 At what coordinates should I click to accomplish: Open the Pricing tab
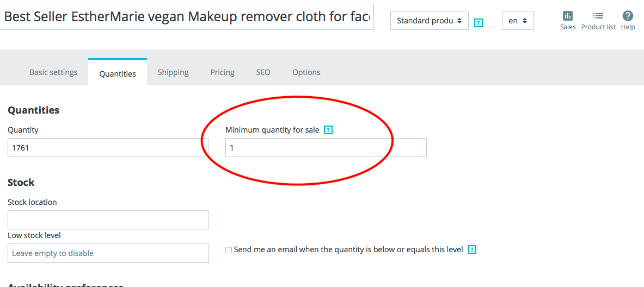point(222,72)
